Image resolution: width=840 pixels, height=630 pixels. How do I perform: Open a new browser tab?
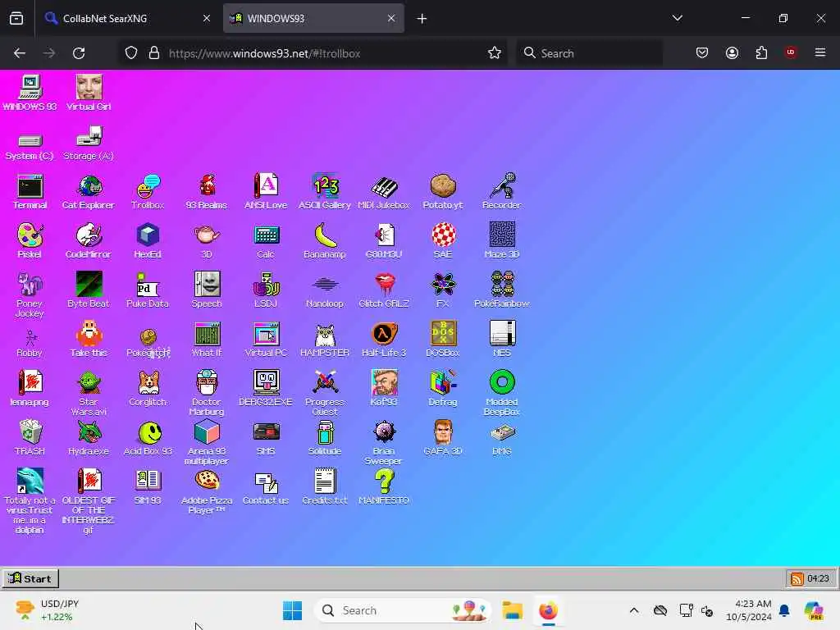tap(422, 19)
